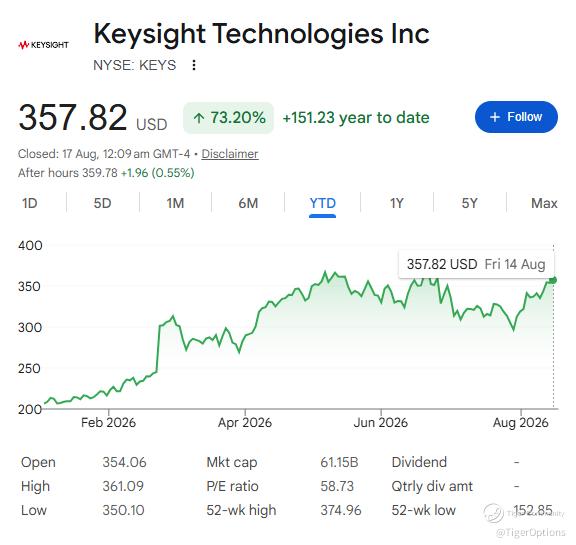
Task: View the 5Y price history
Action: click(x=469, y=203)
